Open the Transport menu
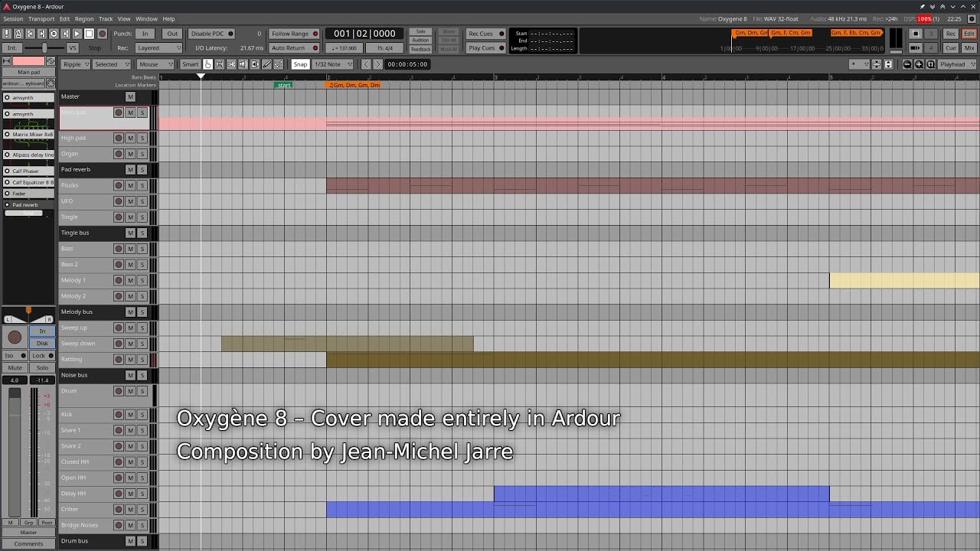The image size is (980, 551). [41, 18]
